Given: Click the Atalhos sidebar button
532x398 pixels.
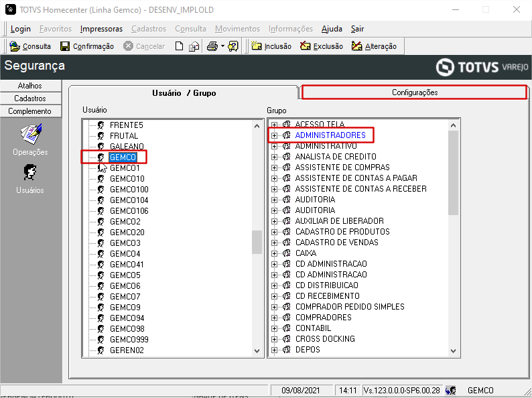Looking at the screenshot, I should [x=31, y=86].
